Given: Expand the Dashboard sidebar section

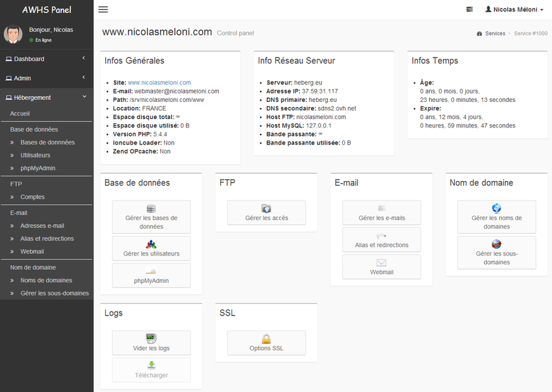Looking at the screenshot, I should coord(46,59).
